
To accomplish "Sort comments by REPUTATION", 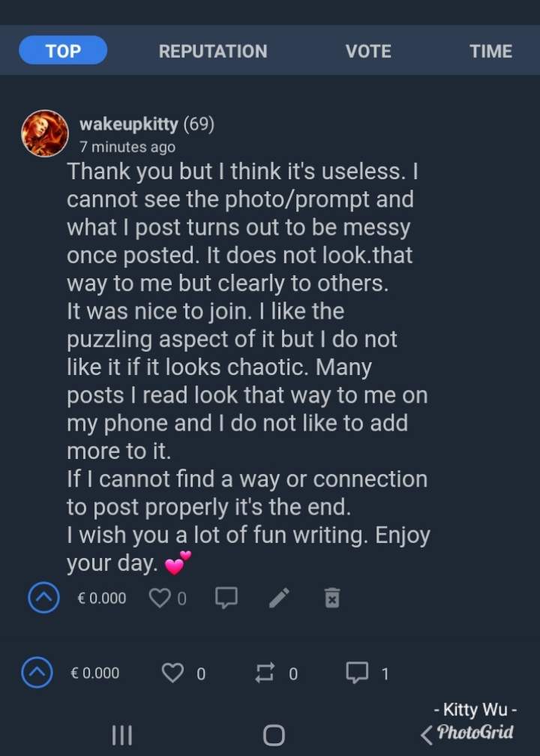I will pyautogui.click(x=213, y=51).
